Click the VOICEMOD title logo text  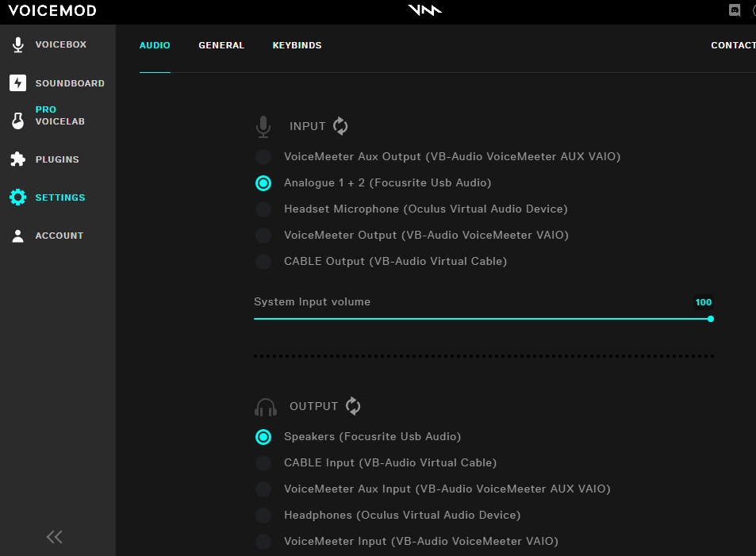pos(52,10)
